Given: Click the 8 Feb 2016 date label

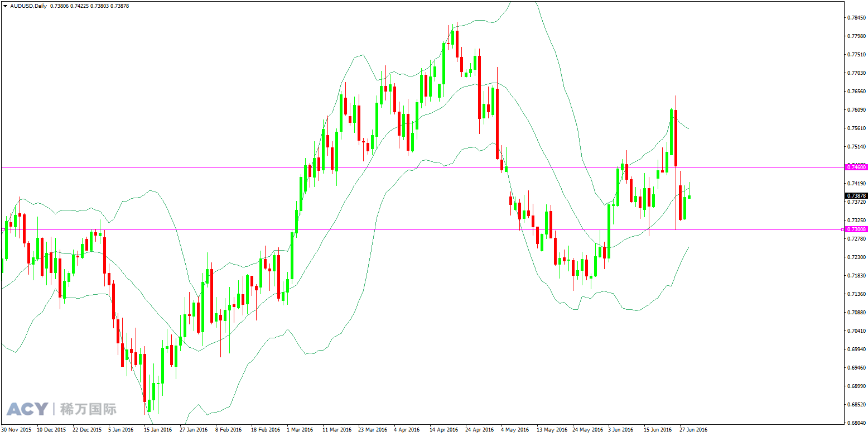Looking at the screenshot, I should pos(229,430).
